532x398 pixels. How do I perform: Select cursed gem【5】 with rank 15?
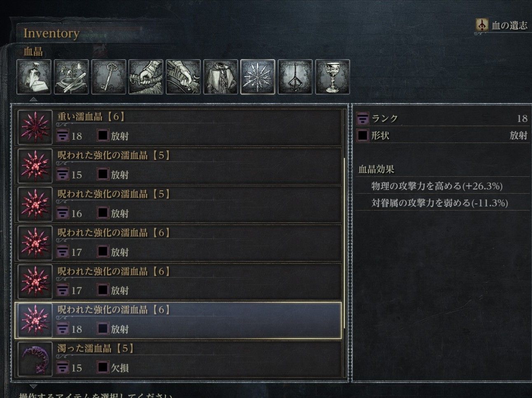coord(178,166)
